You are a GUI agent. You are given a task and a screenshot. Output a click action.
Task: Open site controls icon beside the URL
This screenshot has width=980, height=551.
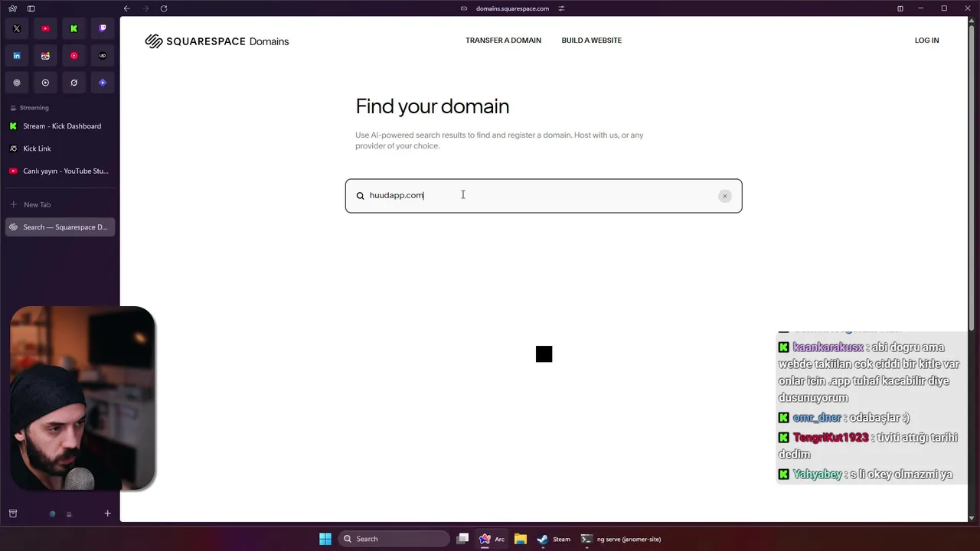tap(561, 8)
